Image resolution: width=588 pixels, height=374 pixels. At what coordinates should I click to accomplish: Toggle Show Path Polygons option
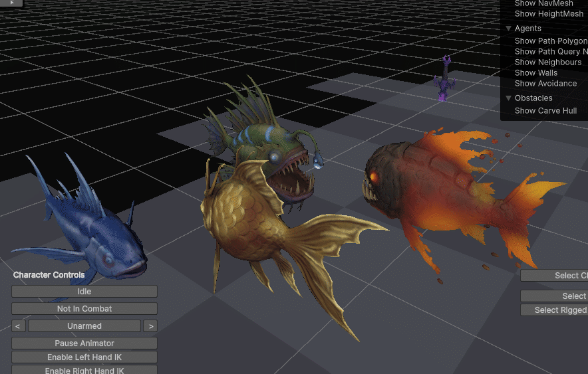click(551, 41)
